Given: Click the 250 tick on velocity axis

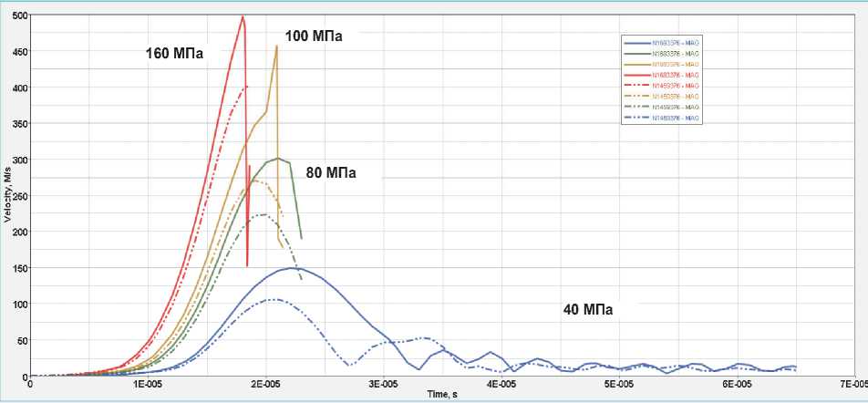Looking at the screenshot, I should tap(20, 195).
